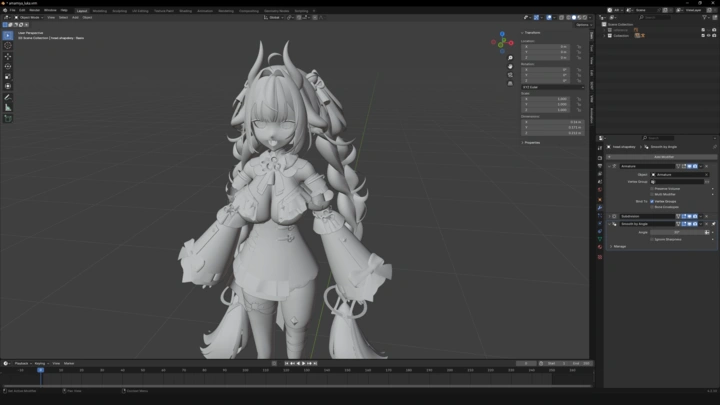The height and width of the screenshot is (405, 720).
Task: Enable Bone Envelopes checkbox
Action: 652,207
